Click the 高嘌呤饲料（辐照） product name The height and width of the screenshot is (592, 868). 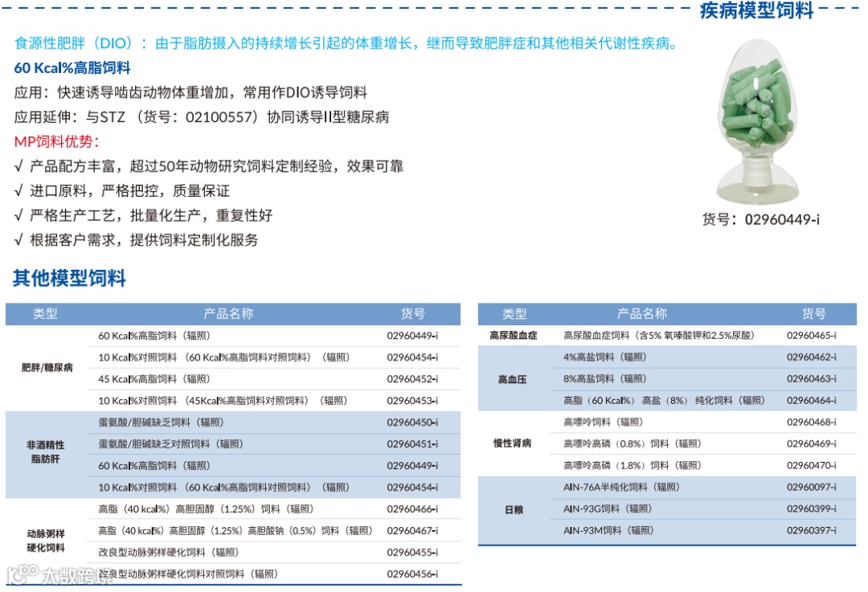(x=604, y=423)
